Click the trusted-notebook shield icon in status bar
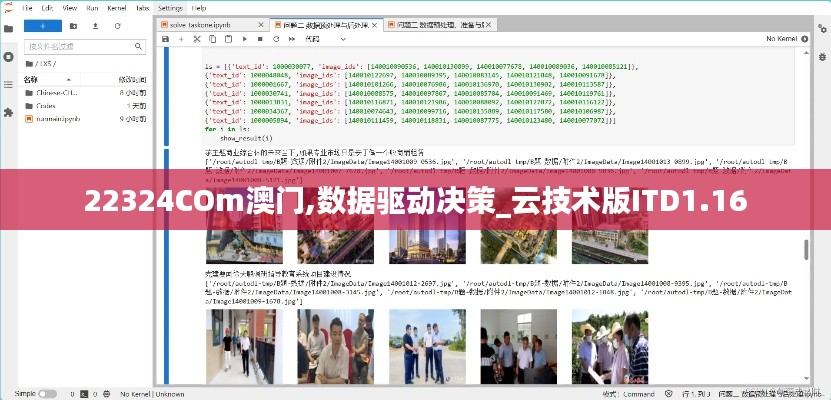Screen dimensions: 831x400 tap(670, 394)
